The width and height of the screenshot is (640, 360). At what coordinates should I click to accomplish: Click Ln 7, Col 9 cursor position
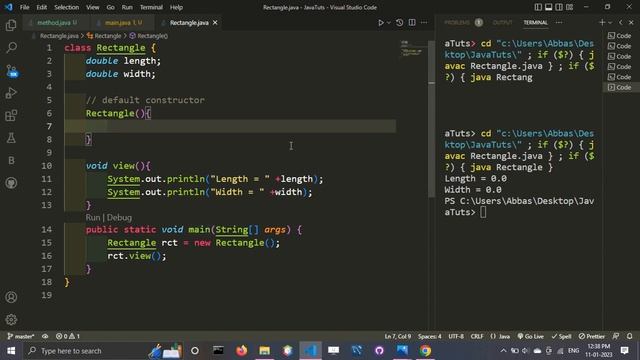pos(398,336)
